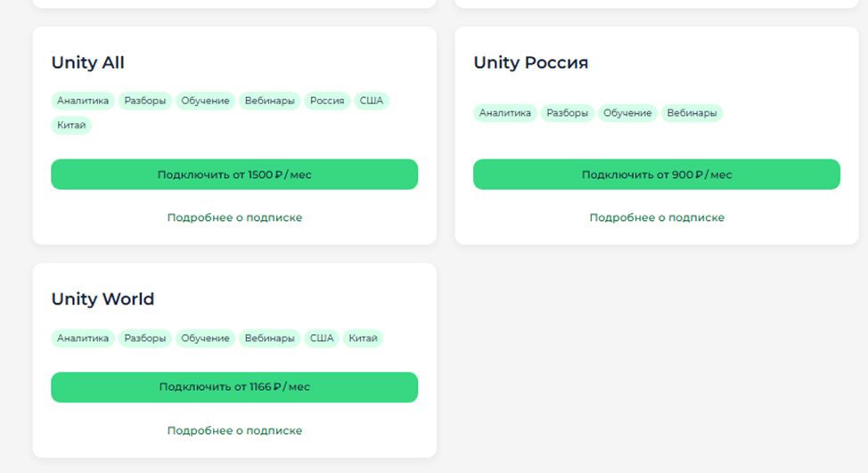Screen dimensions: 868x473
Task: Select the Разборы tag in Unity World card
Action: coord(145,338)
